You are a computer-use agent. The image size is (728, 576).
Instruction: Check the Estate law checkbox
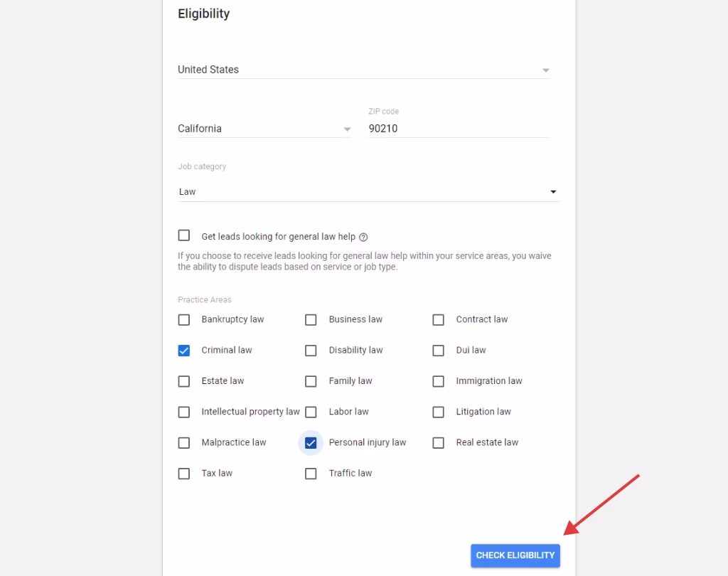184,381
